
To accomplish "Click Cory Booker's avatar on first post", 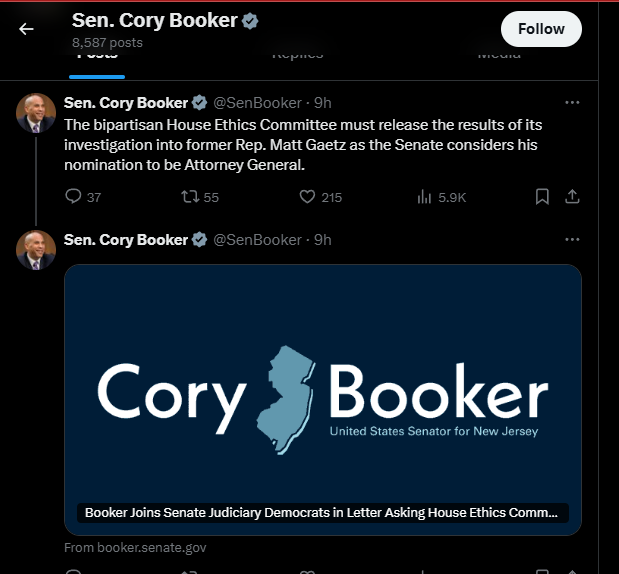I will pos(36,113).
